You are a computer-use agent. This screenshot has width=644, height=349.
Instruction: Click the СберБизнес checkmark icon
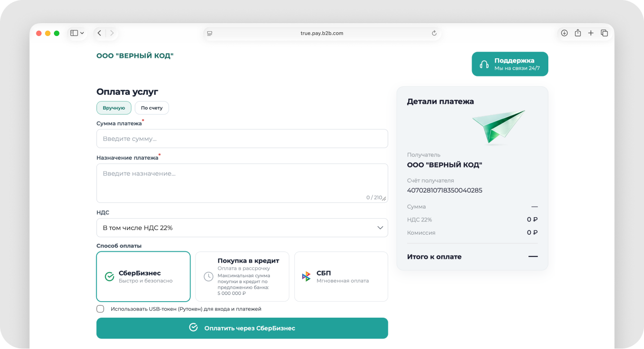(109, 277)
